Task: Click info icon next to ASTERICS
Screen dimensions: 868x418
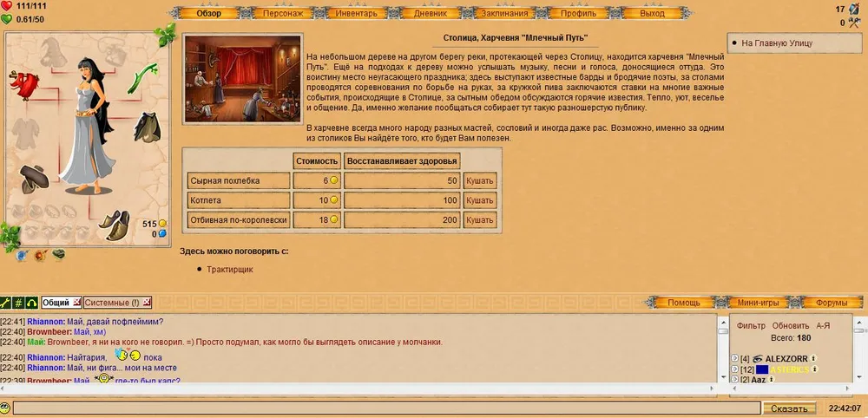Action: (x=814, y=369)
